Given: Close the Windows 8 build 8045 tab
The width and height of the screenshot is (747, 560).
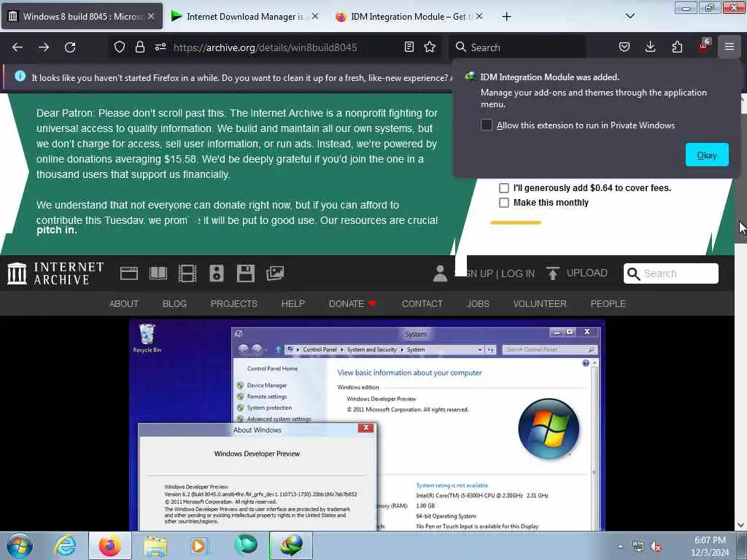Looking at the screenshot, I should pos(151,16).
